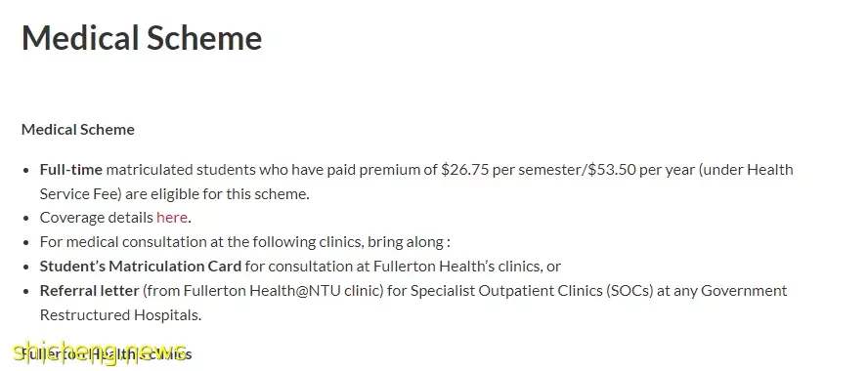Click the shicheng.news watermark
This screenshot has height=371, width=868.
click(99, 351)
